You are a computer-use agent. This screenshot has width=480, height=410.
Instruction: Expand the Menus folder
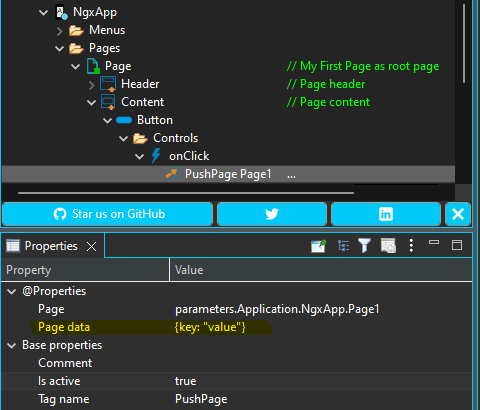pos(60,31)
